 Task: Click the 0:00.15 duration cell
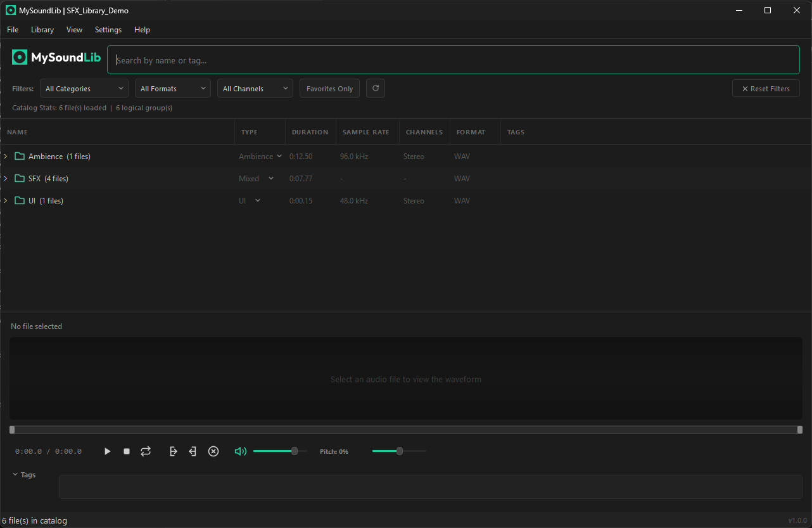[301, 201]
